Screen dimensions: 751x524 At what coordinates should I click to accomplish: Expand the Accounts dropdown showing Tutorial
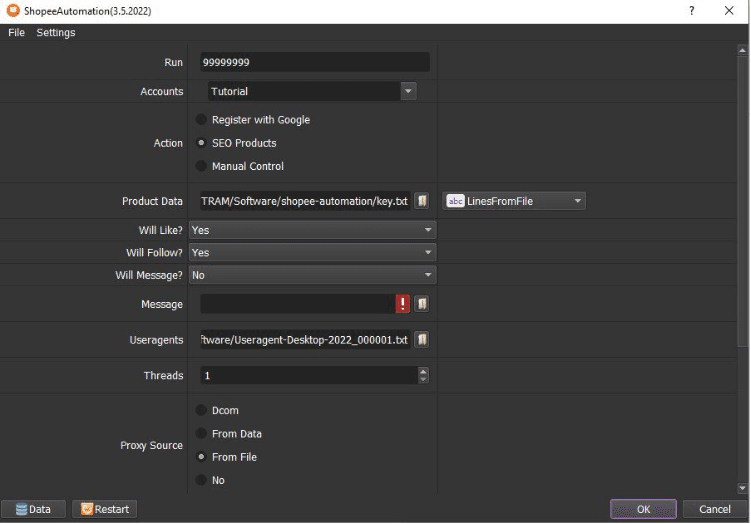point(408,91)
